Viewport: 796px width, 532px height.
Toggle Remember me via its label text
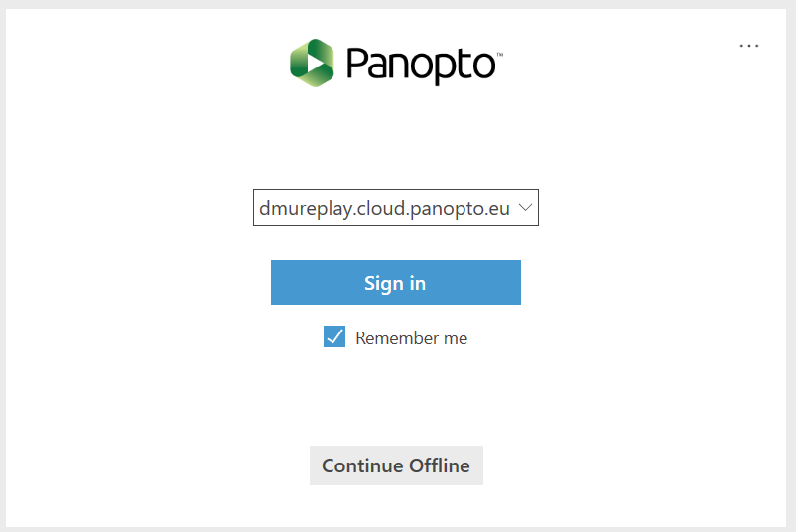[411, 338]
